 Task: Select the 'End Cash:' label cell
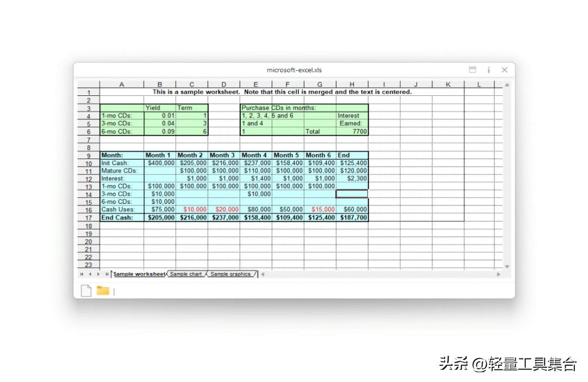click(122, 217)
